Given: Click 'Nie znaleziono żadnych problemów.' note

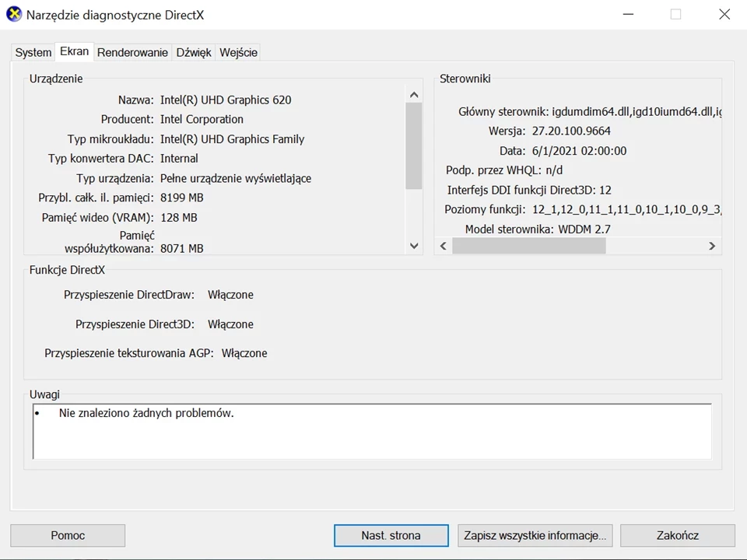Looking at the screenshot, I should click(x=146, y=413).
